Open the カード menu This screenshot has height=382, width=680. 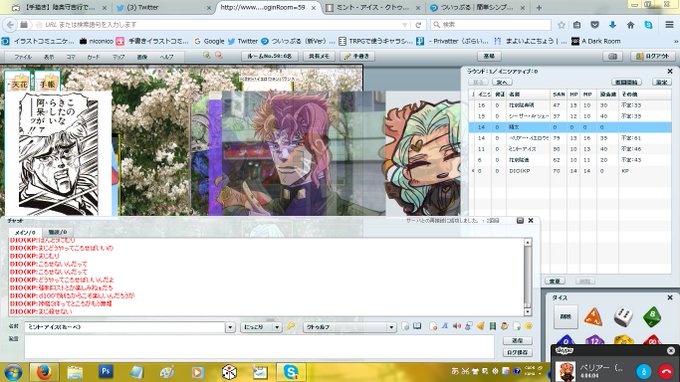pyautogui.click(x=93, y=57)
